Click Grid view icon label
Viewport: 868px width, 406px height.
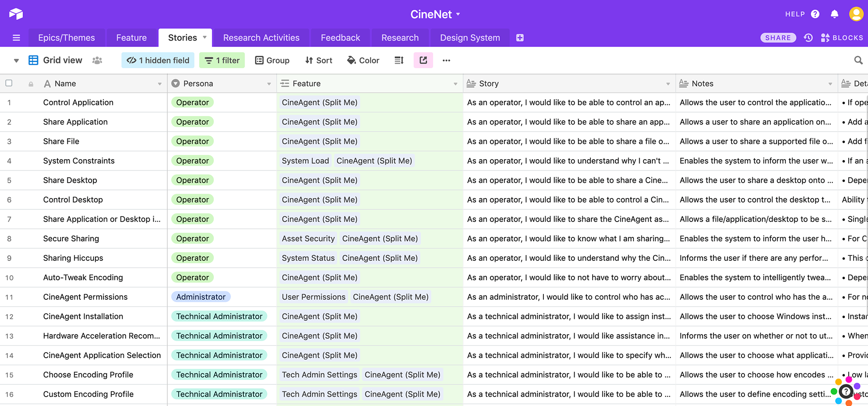[x=55, y=60]
